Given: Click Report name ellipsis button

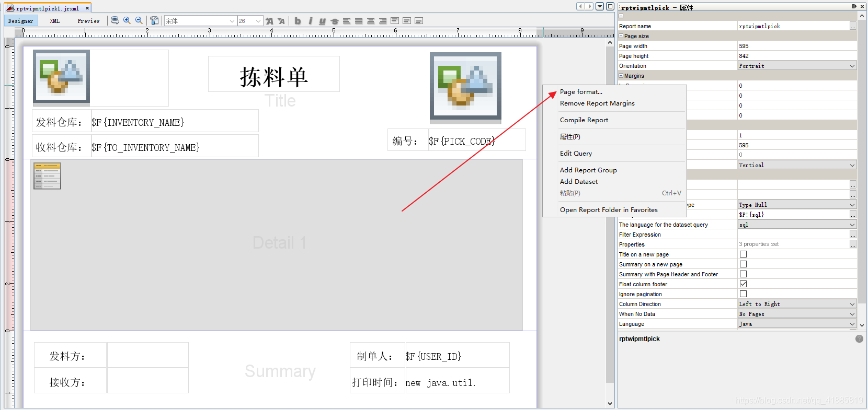Looking at the screenshot, I should (853, 26).
